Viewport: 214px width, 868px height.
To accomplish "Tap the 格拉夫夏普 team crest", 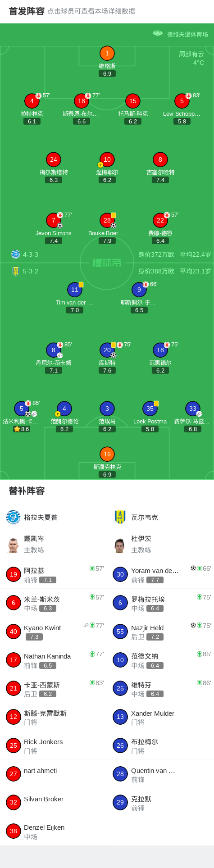I will coord(14,517).
